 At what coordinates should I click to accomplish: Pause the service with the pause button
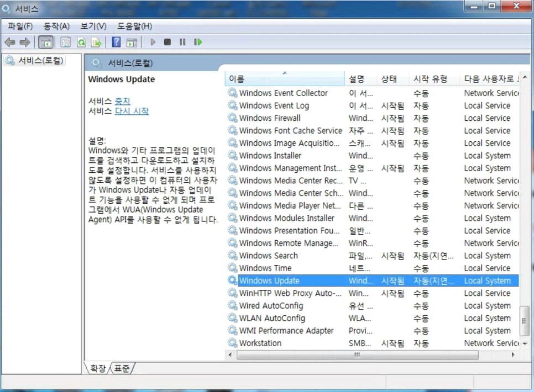tap(182, 42)
